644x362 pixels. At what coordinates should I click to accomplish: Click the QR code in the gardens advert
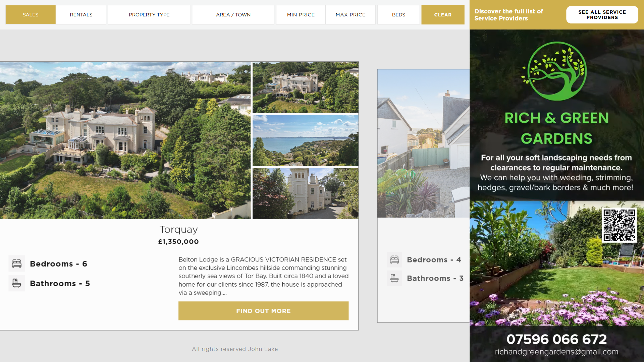point(619,225)
